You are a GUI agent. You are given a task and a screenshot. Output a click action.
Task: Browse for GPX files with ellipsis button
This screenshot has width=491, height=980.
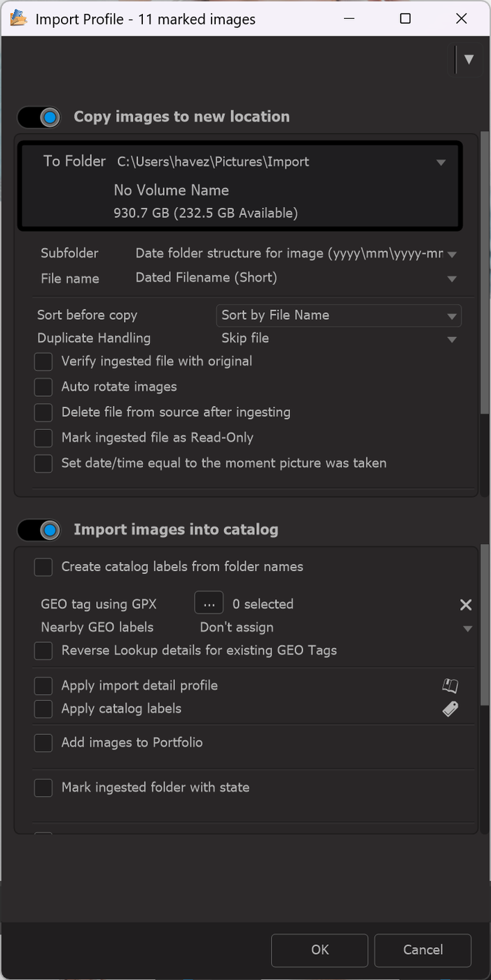(209, 603)
